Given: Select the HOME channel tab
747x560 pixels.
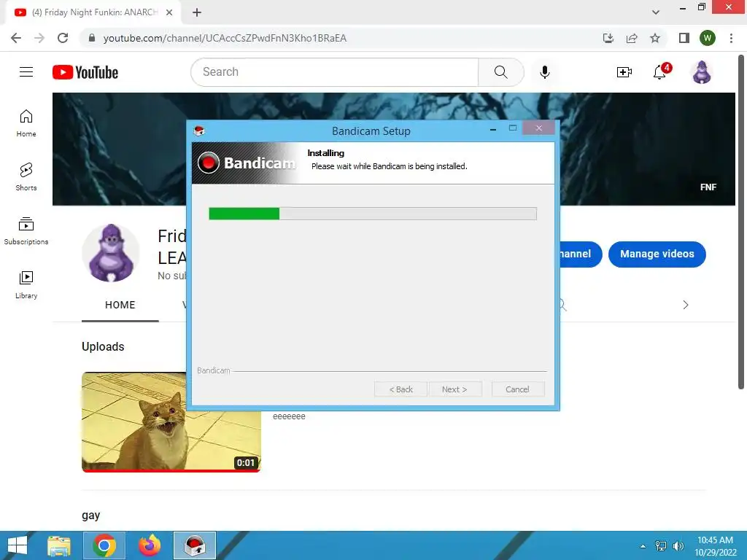Looking at the screenshot, I should point(120,305).
